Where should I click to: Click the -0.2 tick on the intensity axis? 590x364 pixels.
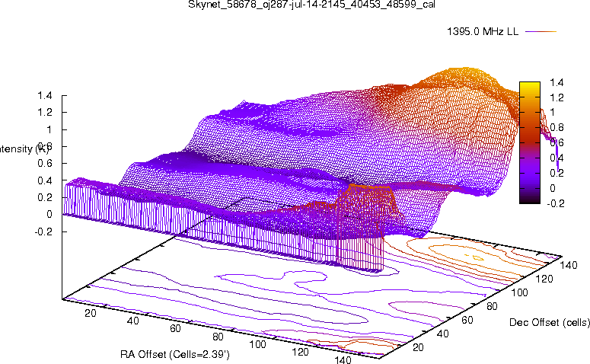[43, 231]
